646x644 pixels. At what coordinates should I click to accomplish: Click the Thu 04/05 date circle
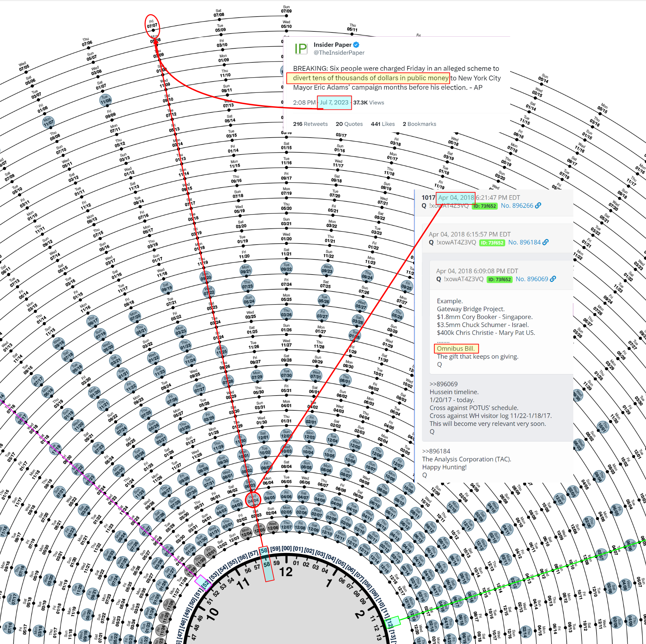(270, 496)
